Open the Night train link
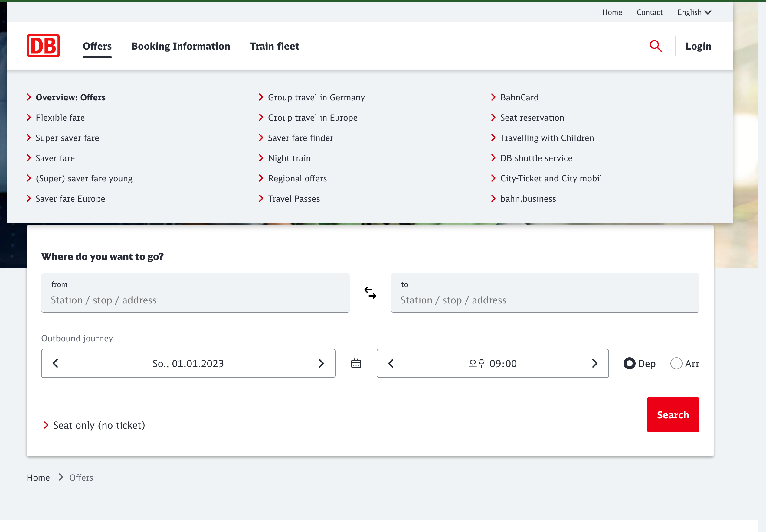 (x=289, y=158)
